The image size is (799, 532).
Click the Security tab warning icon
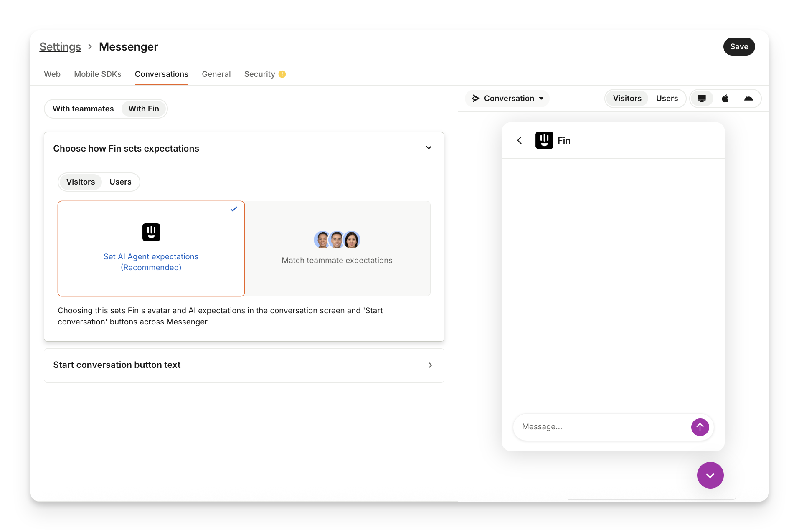282,74
